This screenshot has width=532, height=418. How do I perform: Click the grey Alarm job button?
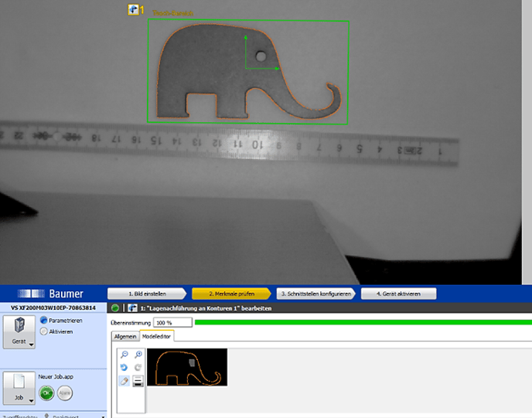(x=64, y=392)
